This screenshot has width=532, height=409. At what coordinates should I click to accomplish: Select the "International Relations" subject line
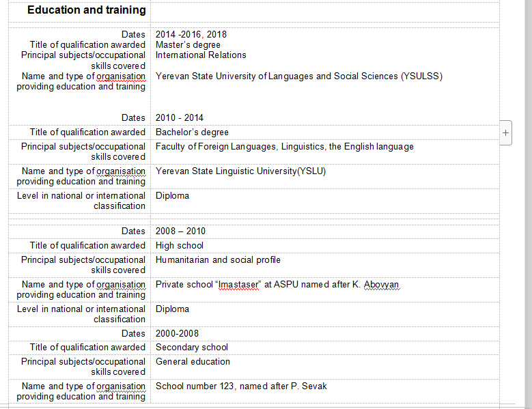[x=201, y=55]
